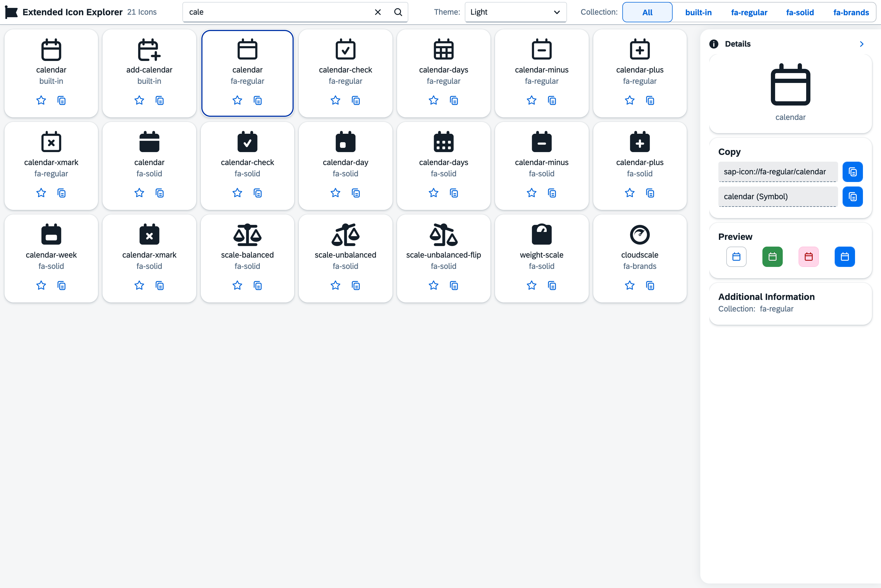Click the magnifier search icon

[398, 12]
